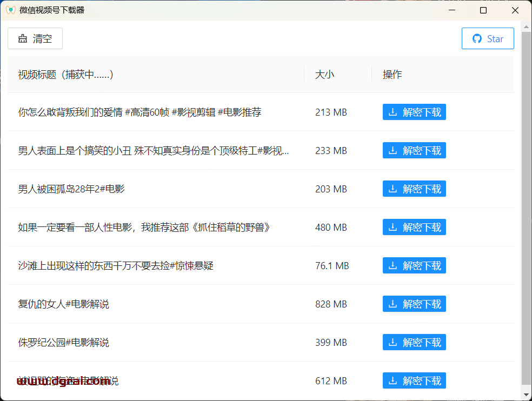Click 解密下载 for 侏罗纪公园 video

(x=414, y=342)
